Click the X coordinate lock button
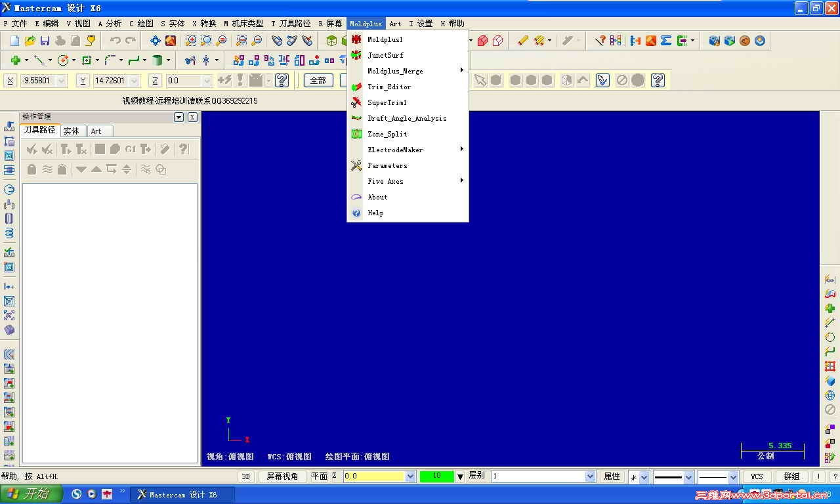The image size is (840, 504). pos(10,81)
